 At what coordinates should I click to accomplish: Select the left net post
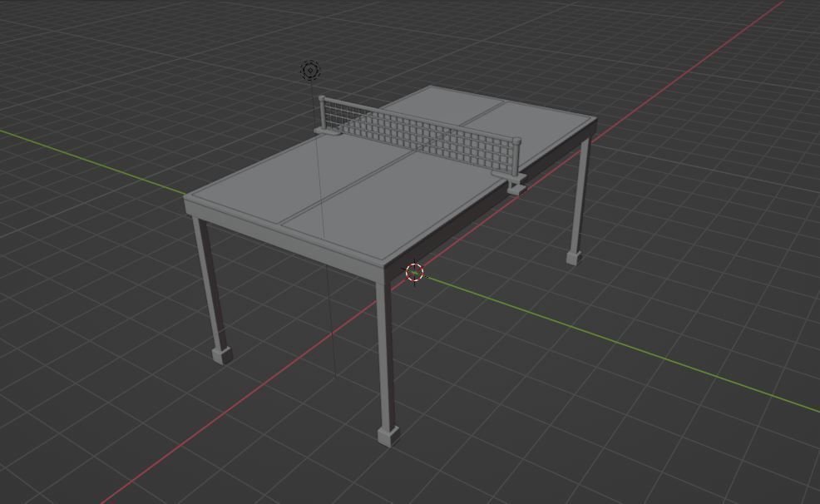click(x=322, y=113)
